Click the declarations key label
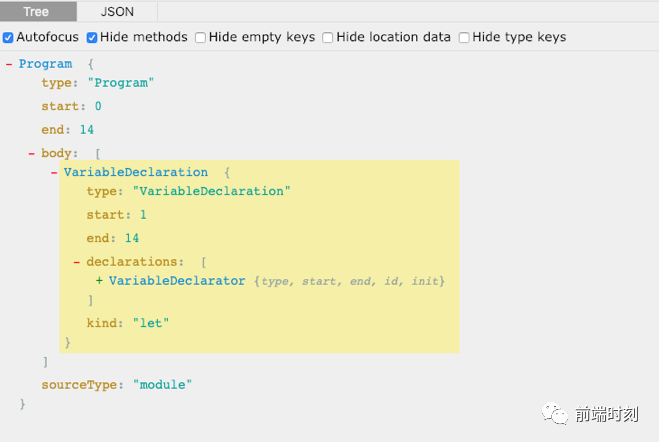This screenshot has width=659, height=443. pyautogui.click(x=134, y=262)
